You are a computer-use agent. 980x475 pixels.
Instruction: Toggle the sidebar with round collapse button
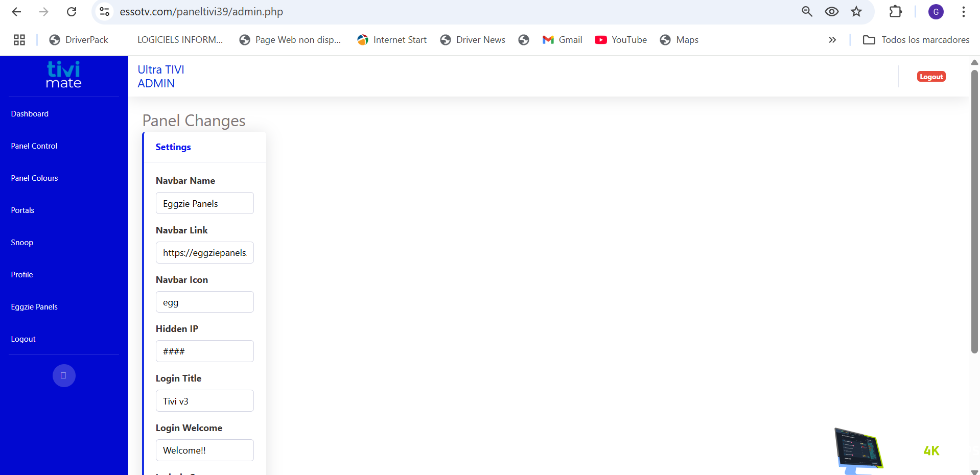click(64, 376)
